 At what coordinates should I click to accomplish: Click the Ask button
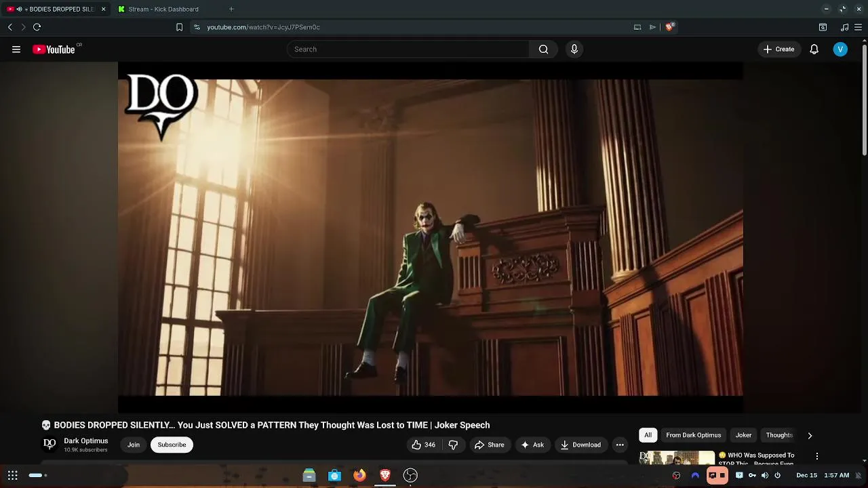pos(532,445)
